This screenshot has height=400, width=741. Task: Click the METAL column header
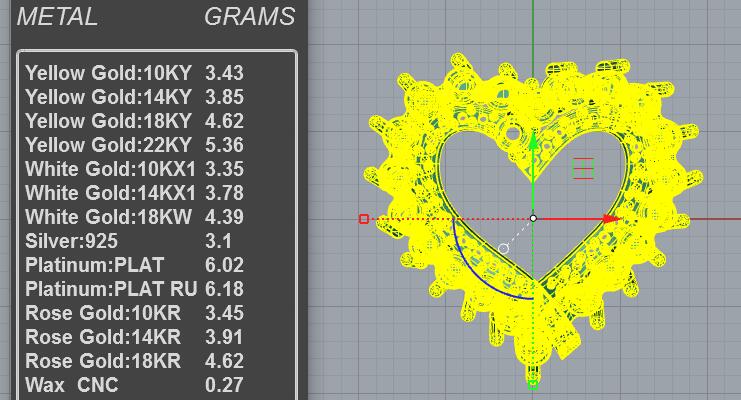[x=58, y=17]
